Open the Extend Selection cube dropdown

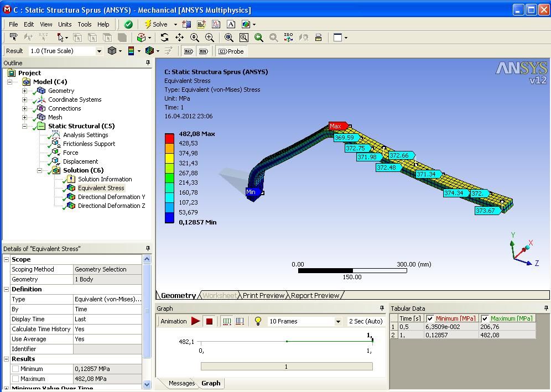pyautogui.click(x=150, y=38)
